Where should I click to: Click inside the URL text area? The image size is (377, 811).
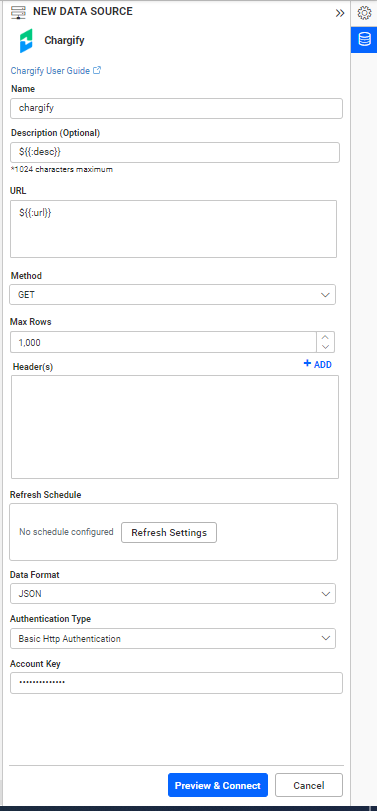[x=173, y=229]
